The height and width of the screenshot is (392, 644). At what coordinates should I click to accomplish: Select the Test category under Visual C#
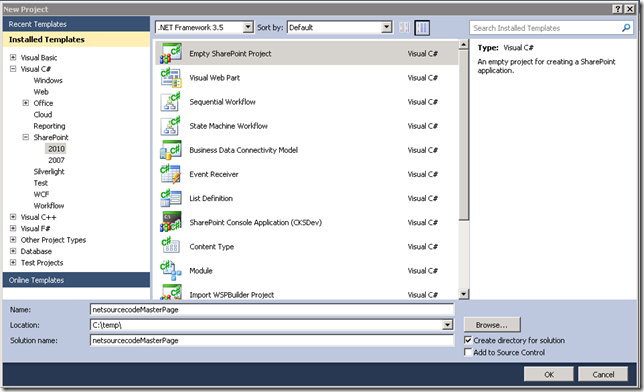(41, 183)
